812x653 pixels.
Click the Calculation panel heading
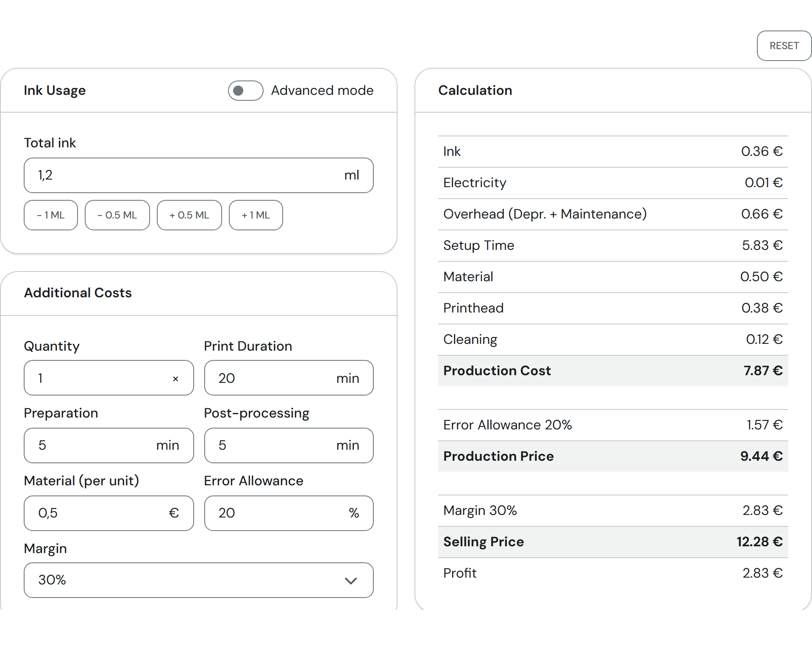click(475, 90)
